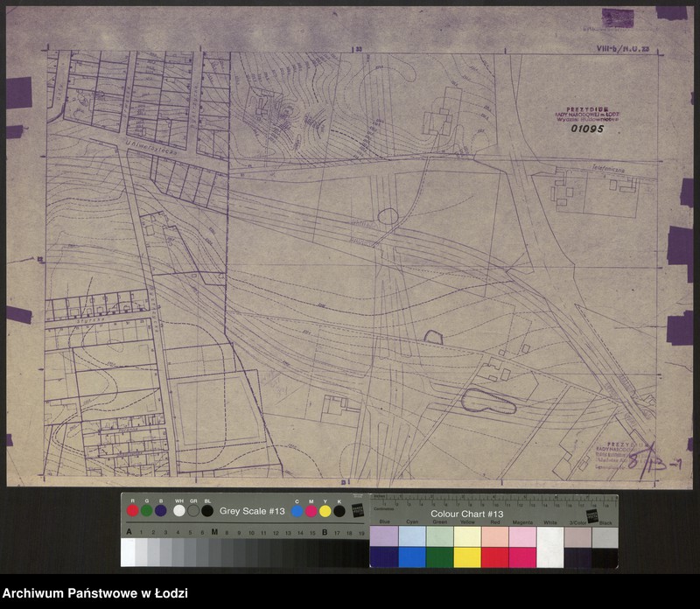Screen dimensions: 700x609
Task: Click the cyan C circle on the card
Action: click(x=297, y=511)
